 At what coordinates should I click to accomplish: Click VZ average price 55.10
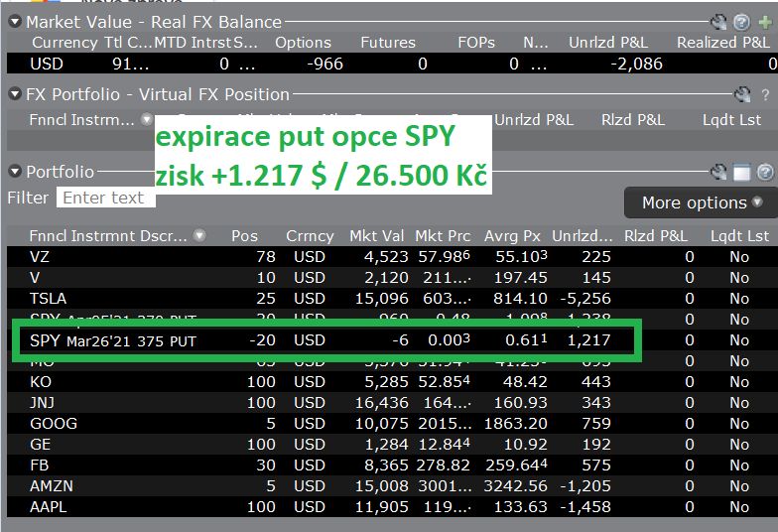coord(522,256)
